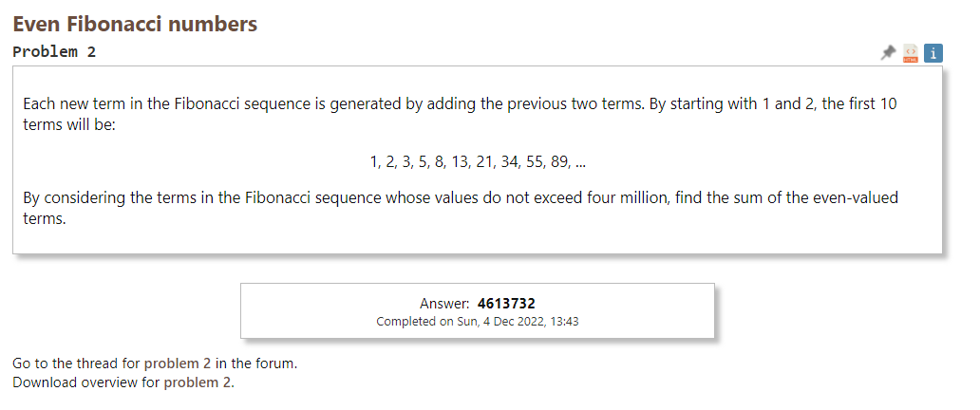Click number 34 in the sequence
The height and width of the screenshot is (410, 980).
pyautogui.click(x=509, y=162)
